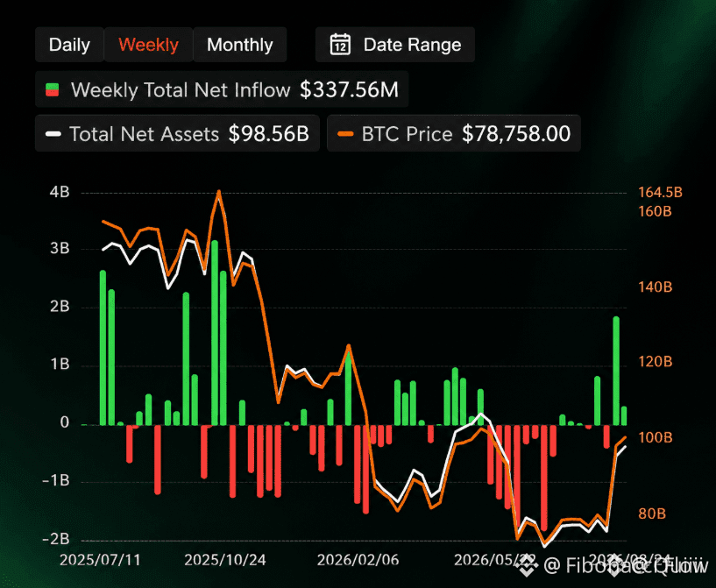Click the white Total Net Assets swatch
716x588 pixels.
(53, 134)
